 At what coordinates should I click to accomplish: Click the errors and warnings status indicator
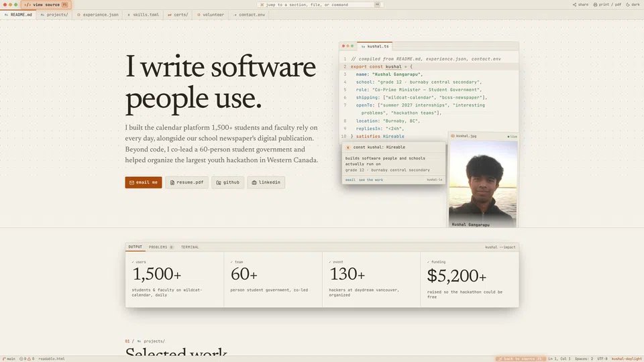coord(27,359)
